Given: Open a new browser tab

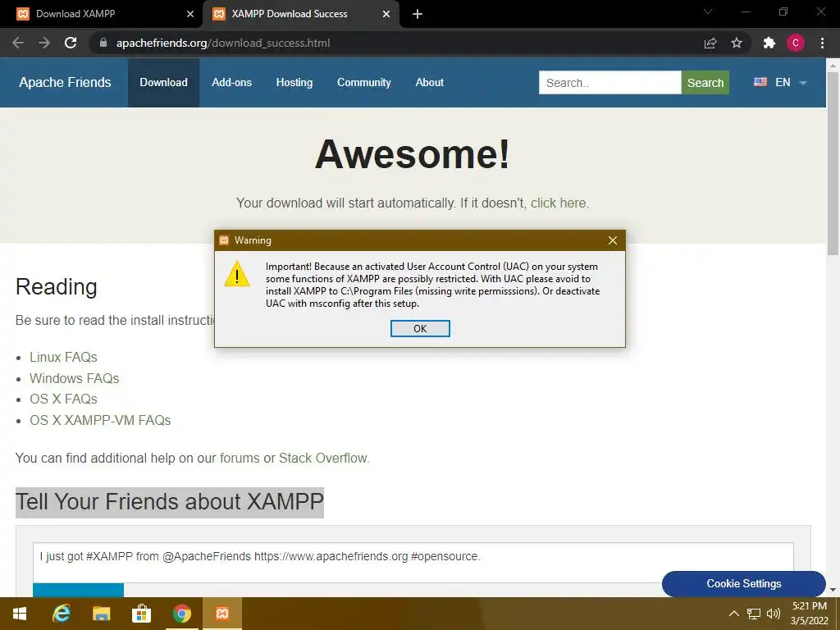Looking at the screenshot, I should tap(418, 15).
